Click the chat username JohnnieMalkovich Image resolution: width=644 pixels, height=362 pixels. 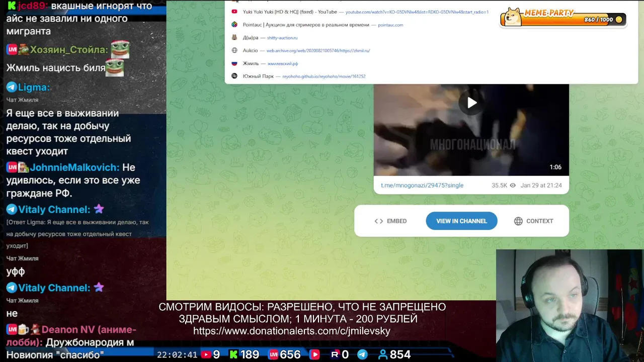point(74,167)
